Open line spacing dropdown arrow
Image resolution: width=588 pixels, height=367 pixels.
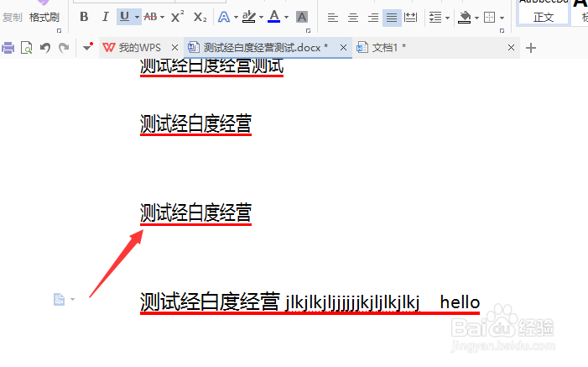click(447, 18)
